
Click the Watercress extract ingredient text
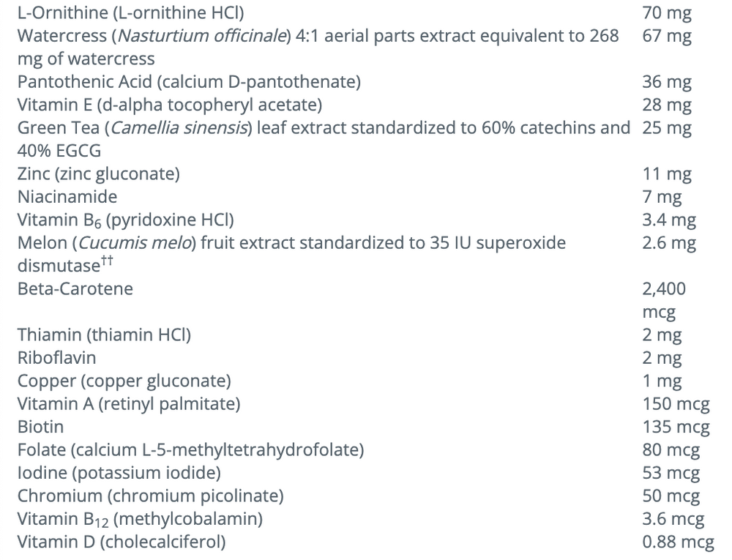click(318, 35)
